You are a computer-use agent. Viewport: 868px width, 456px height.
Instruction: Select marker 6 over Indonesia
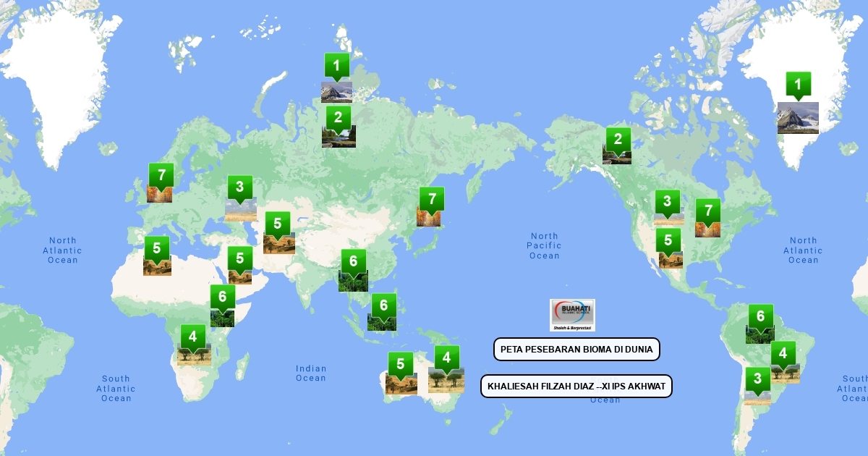click(383, 306)
